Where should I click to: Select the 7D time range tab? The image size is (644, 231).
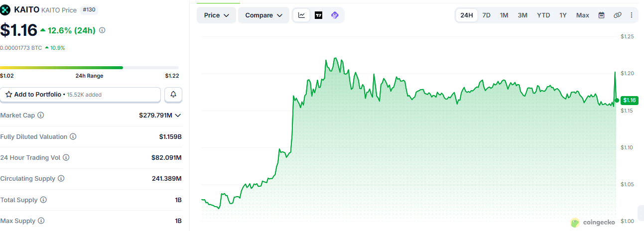487,15
